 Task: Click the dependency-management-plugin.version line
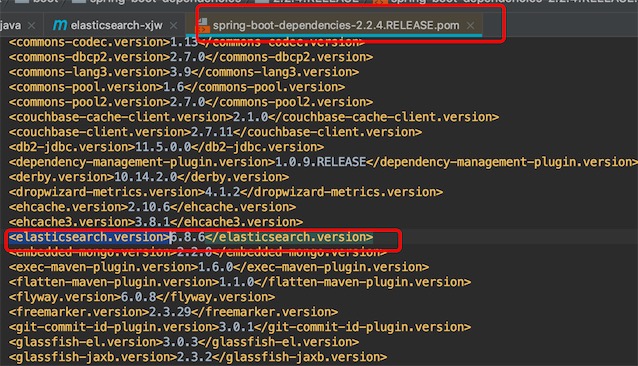323,162
